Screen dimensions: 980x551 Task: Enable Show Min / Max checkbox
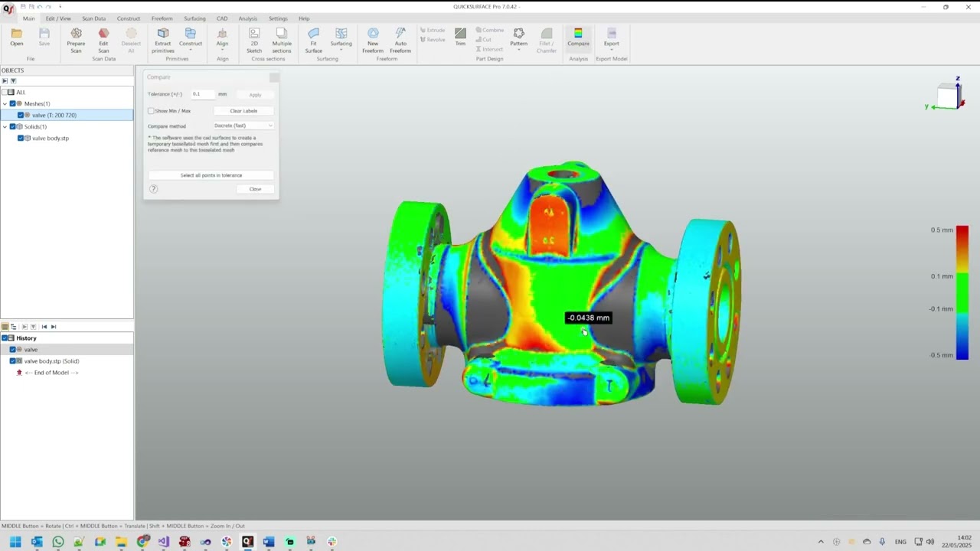tap(151, 111)
